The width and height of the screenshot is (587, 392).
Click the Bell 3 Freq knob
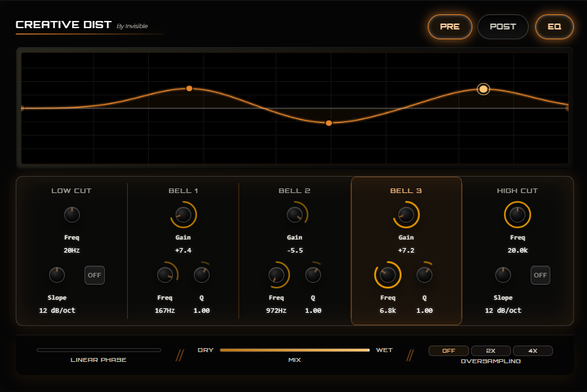[388, 275]
